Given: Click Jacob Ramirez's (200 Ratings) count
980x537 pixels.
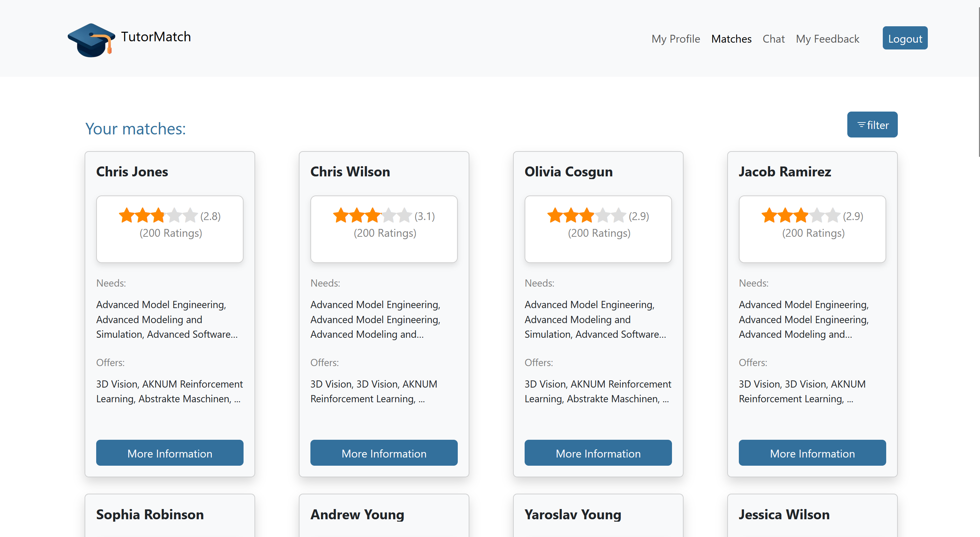Looking at the screenshot, I should [813, 233].
